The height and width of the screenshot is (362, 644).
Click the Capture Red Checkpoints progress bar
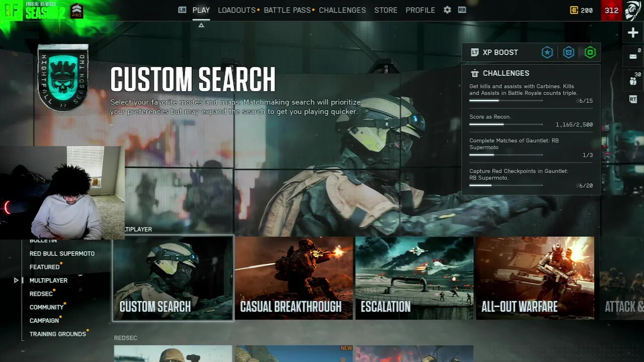[x=506, y=186]
